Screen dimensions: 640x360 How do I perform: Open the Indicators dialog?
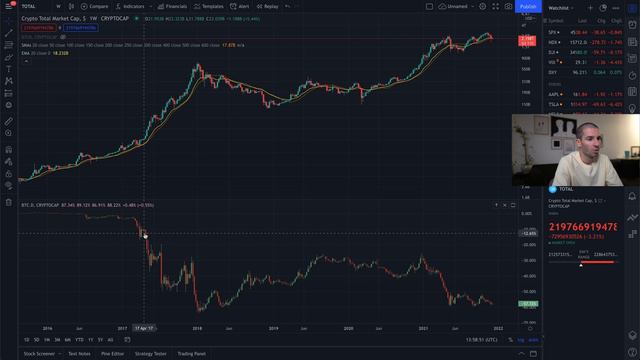click(x=131, y=6)
